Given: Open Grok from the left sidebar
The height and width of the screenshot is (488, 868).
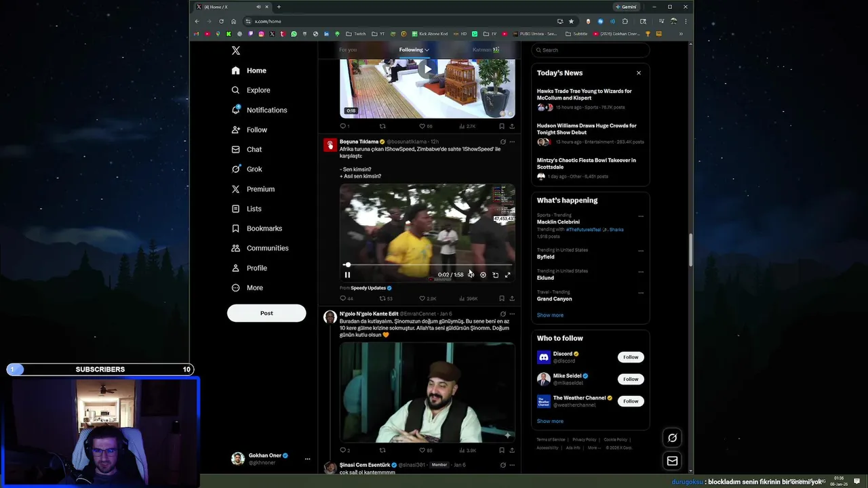Looking at the screenshot, I should (x=246, y=169).
